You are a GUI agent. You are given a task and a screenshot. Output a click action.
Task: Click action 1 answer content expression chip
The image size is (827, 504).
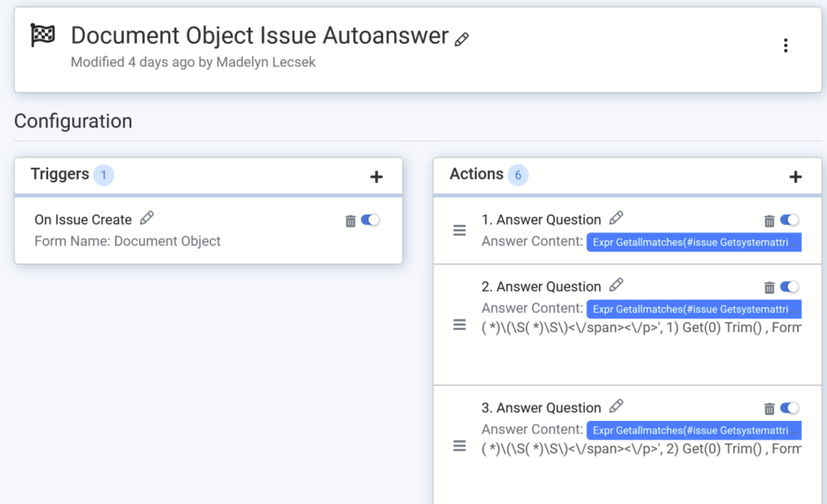[694, 242]
